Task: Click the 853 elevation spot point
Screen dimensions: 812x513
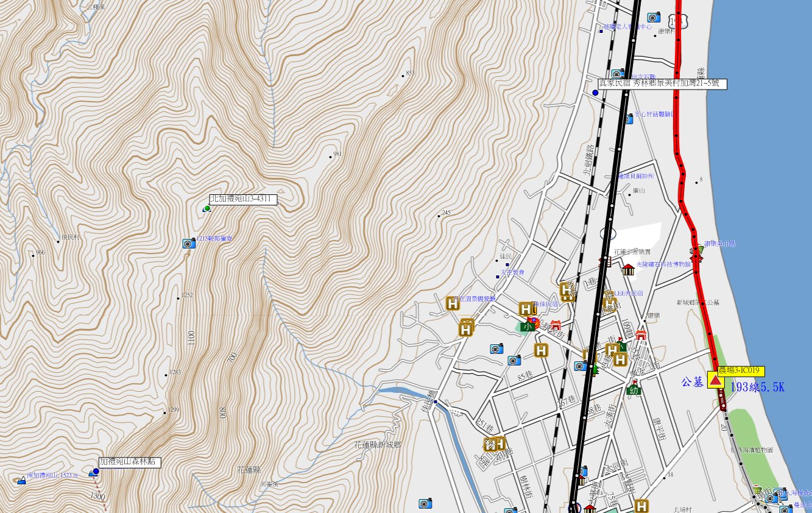Action: [x=403, y=76]
